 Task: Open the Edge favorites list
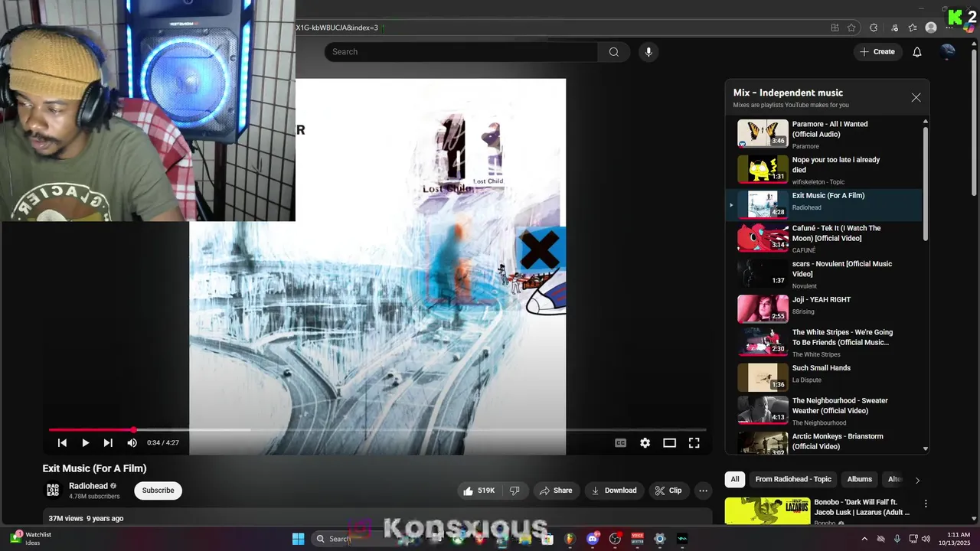913,28
